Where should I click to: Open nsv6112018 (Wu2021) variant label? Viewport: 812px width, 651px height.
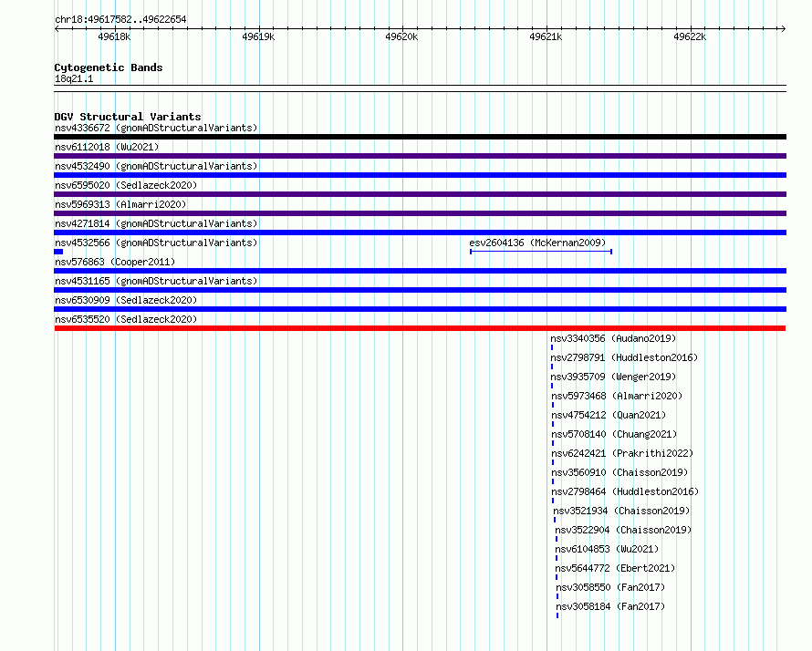click(x=107, y=147)
